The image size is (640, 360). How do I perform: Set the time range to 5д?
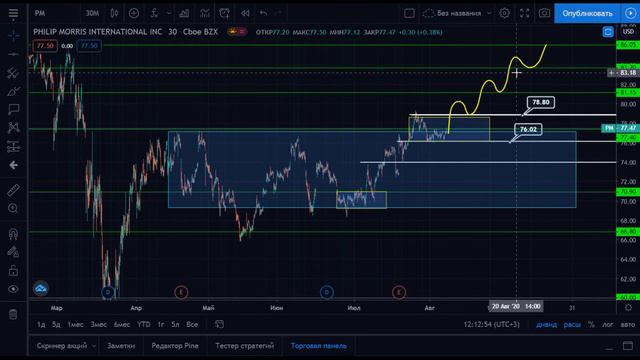(x=56, y=324)
